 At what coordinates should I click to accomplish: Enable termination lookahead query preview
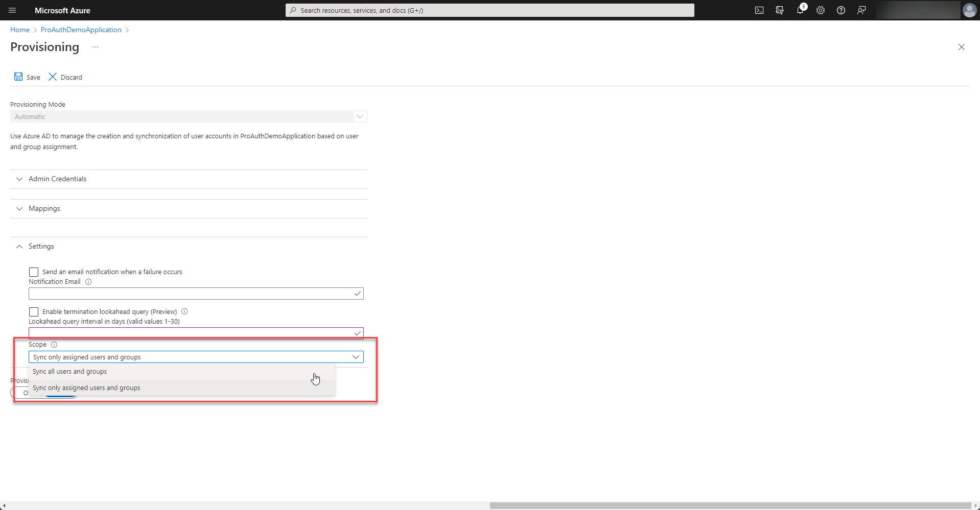tap(33, 311)
